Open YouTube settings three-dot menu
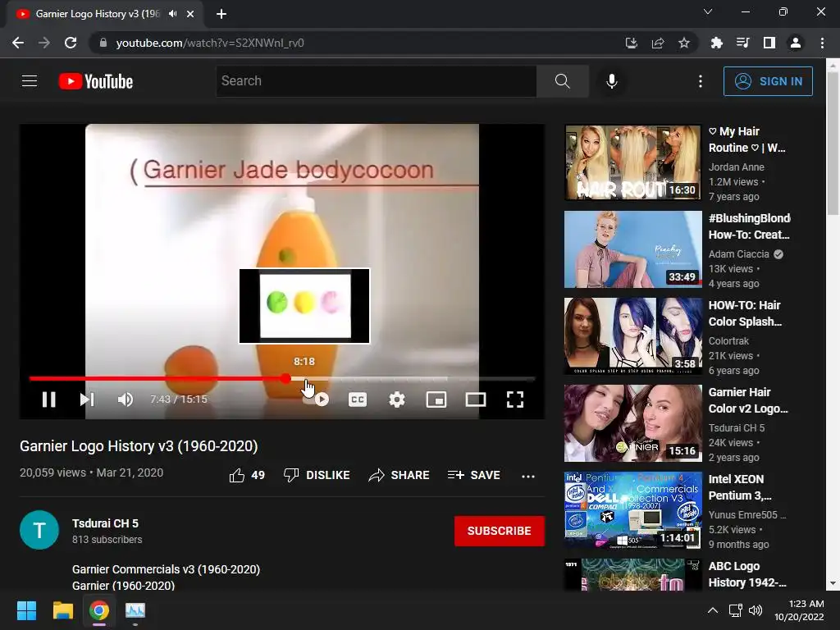Screen dimensions: 840x630 point(701,81)
